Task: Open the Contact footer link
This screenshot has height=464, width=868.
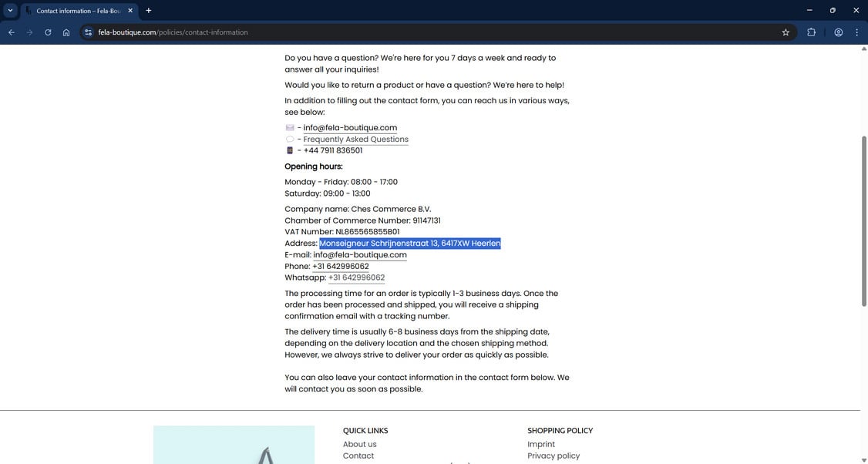Action: [358, 456]
